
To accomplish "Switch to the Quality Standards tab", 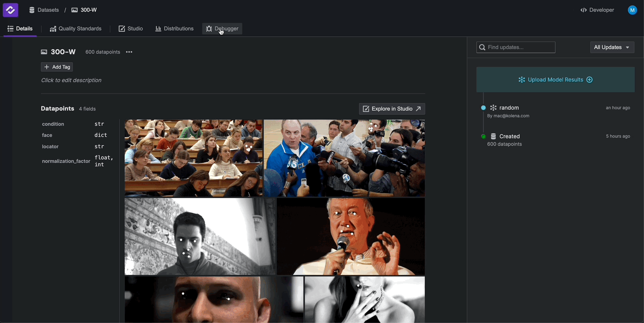I will (76, 29).
